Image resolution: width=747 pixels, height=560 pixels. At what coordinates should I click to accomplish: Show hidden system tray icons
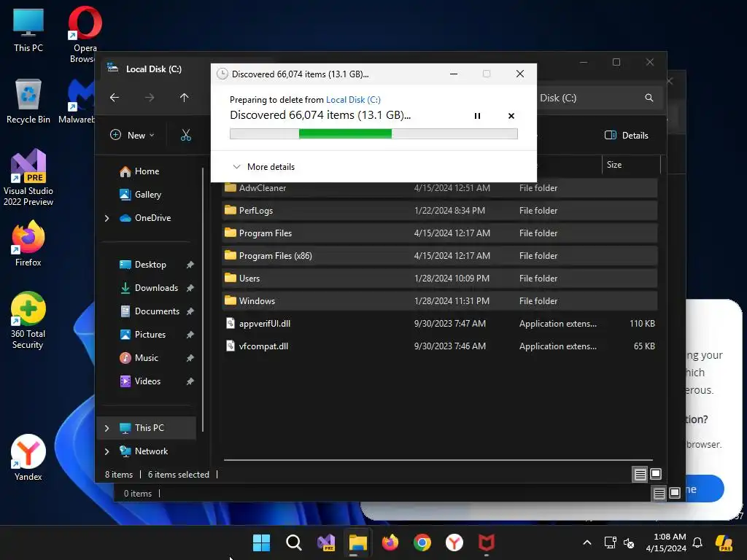587,542
